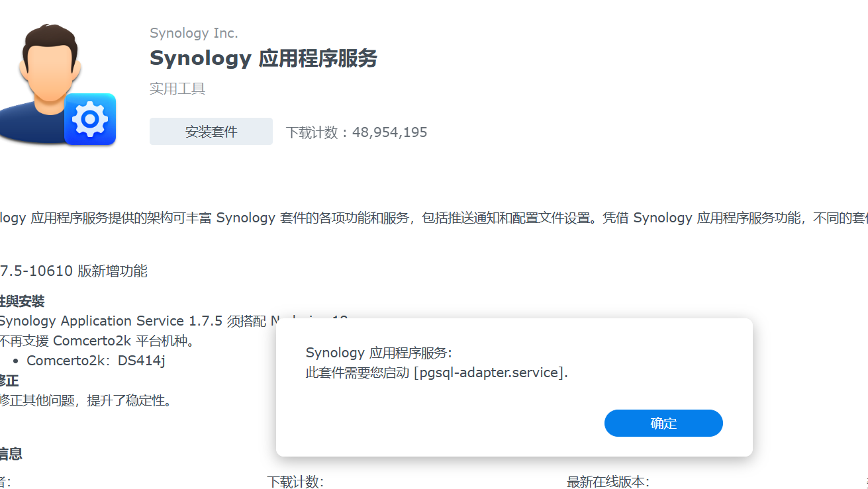The image size is (868, 489).
Task: Click the Synology Application Service package icon
Action: 58,84
